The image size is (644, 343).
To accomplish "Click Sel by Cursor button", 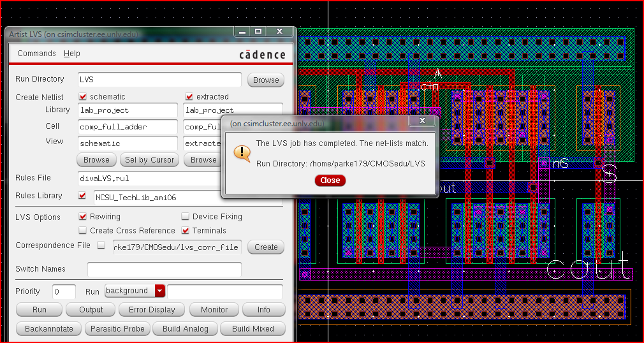I will [150, 160].
